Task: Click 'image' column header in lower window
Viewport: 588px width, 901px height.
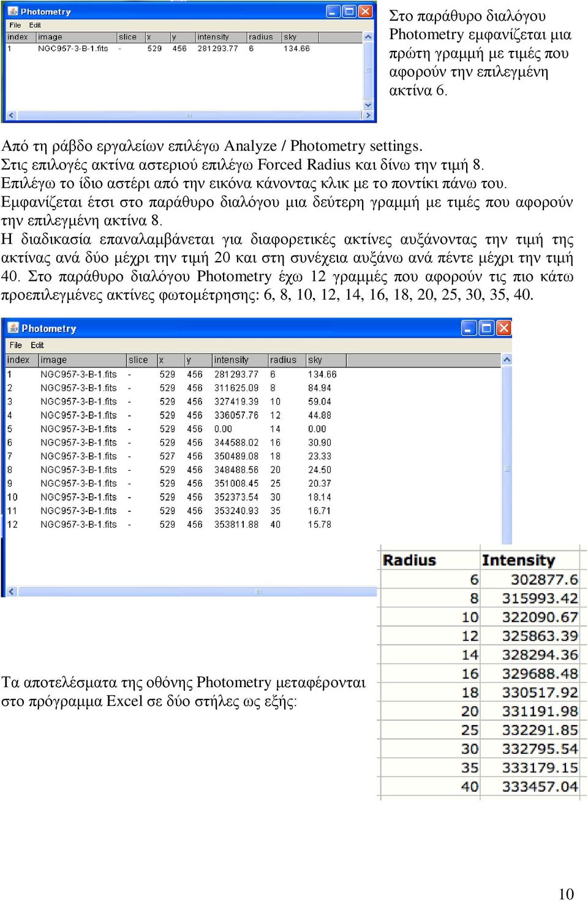Action: coord(82,360)
